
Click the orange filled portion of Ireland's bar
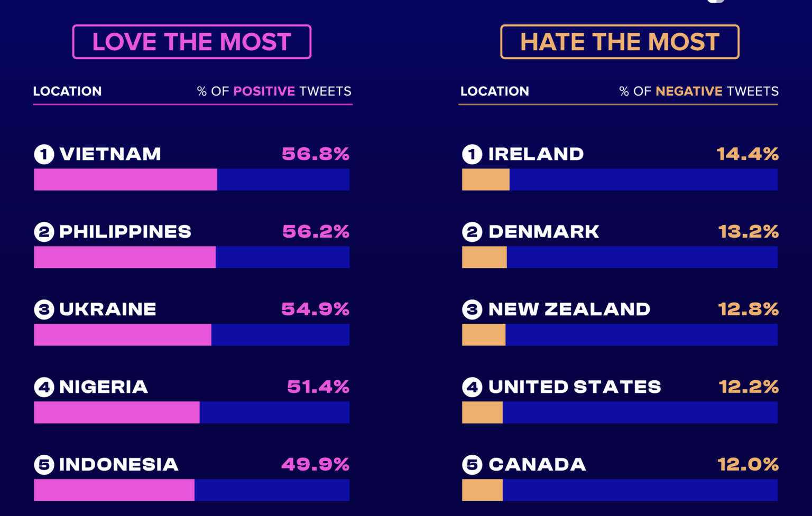click(x=485, y=180)
